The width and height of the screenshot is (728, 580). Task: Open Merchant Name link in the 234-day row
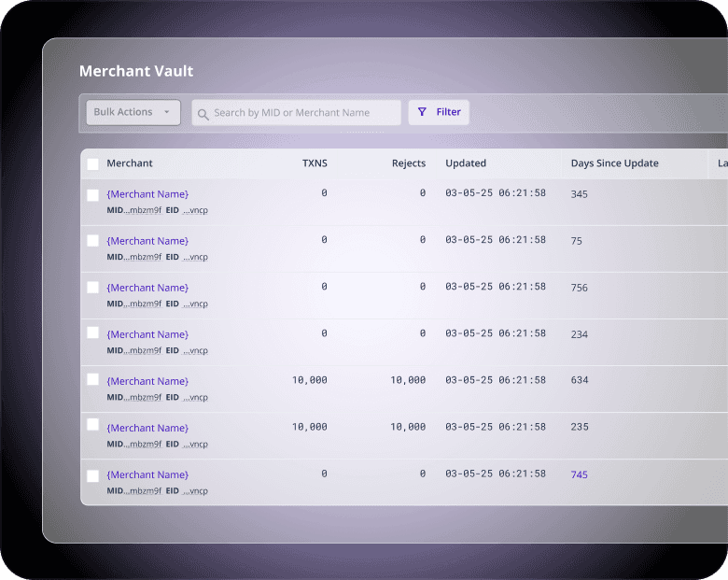pyautogui.click(x=147, y=334)
